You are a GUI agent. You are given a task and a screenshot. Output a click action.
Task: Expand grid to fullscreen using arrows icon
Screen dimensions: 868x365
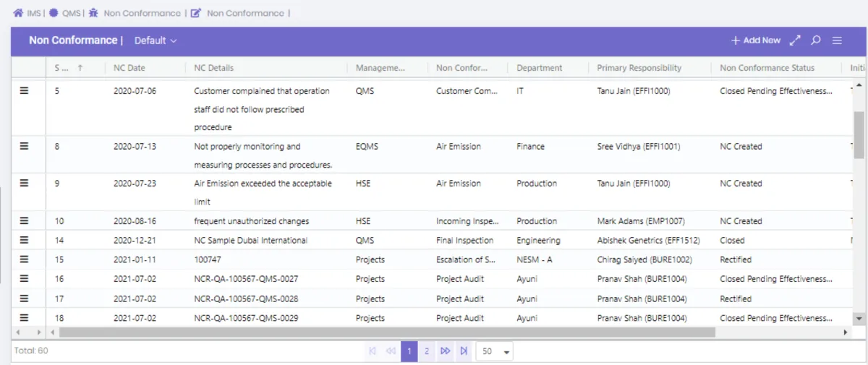795,40
